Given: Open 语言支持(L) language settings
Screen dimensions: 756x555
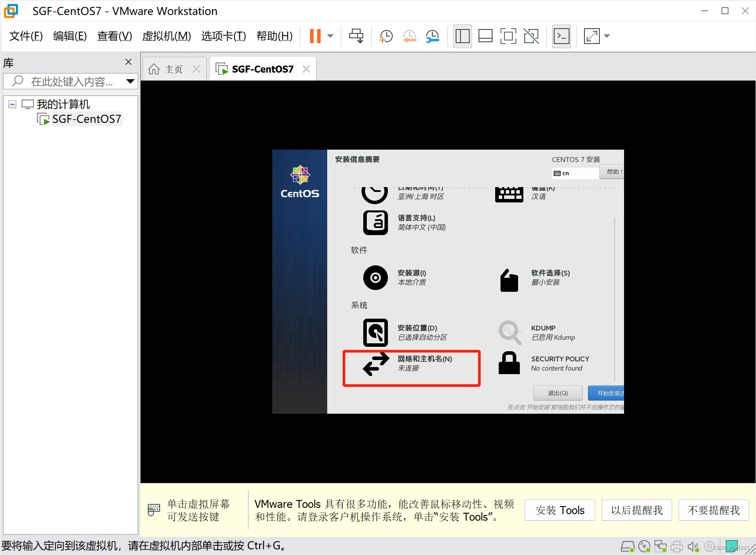Looking at the screenshot, I should [x=405, y=223].
